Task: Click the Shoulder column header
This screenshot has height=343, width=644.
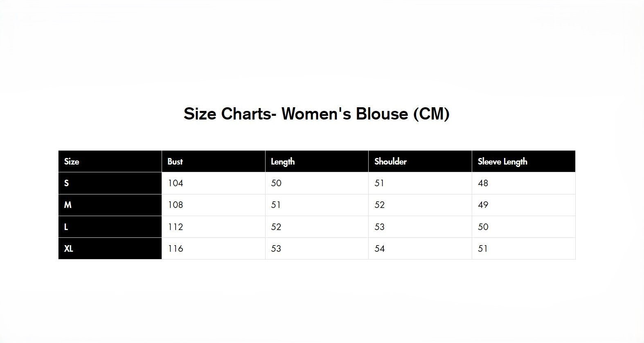Action: coord(390,161)
